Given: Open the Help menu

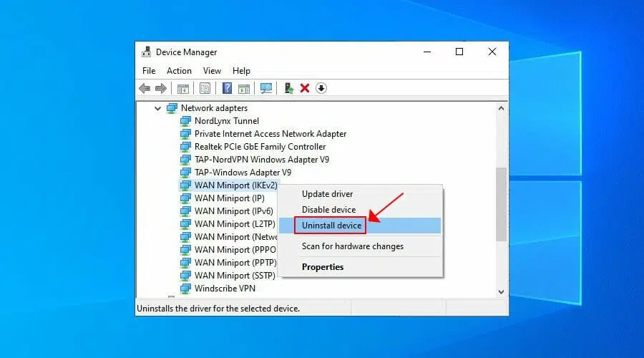Looking at the screenshot, I should coord(241,71).
